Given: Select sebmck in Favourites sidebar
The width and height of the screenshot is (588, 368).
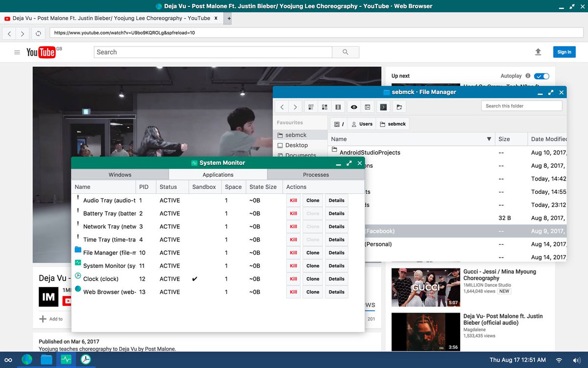Looking at the screenshot, I should point(300,135).
